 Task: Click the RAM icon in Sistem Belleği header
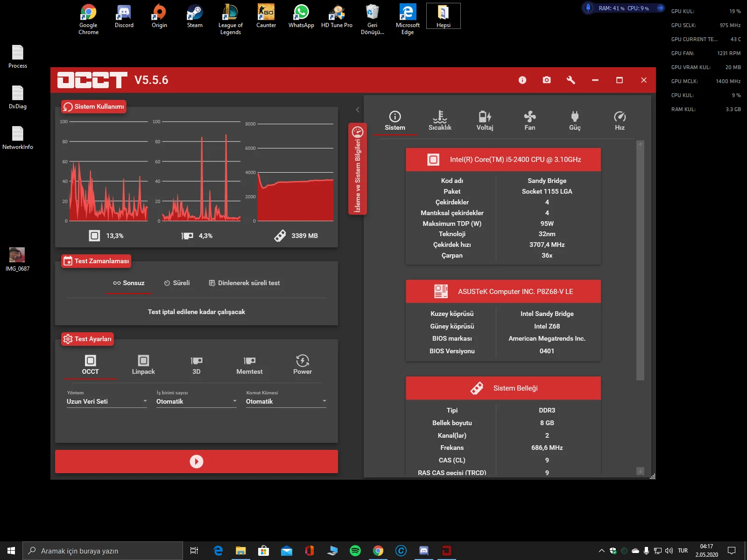point(477,388)
